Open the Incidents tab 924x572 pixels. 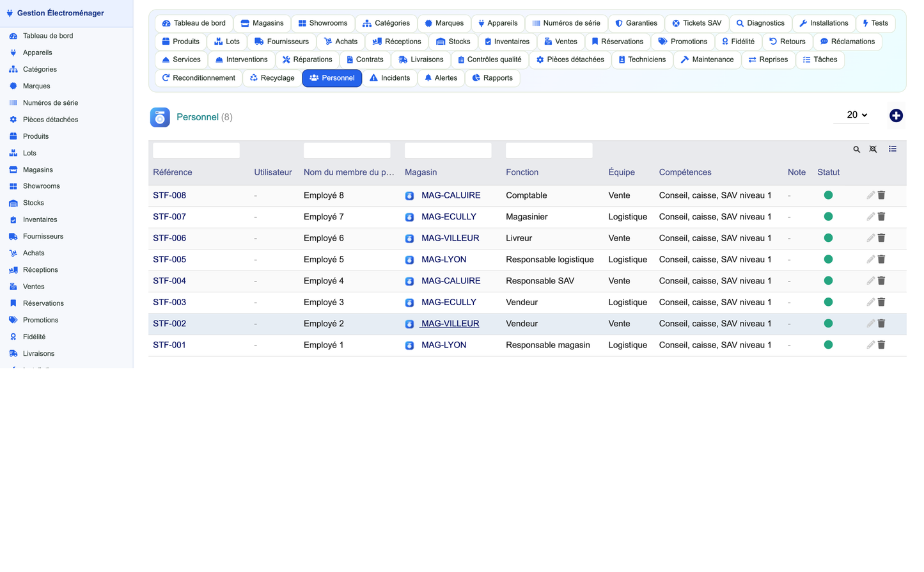tap(389, 78)
